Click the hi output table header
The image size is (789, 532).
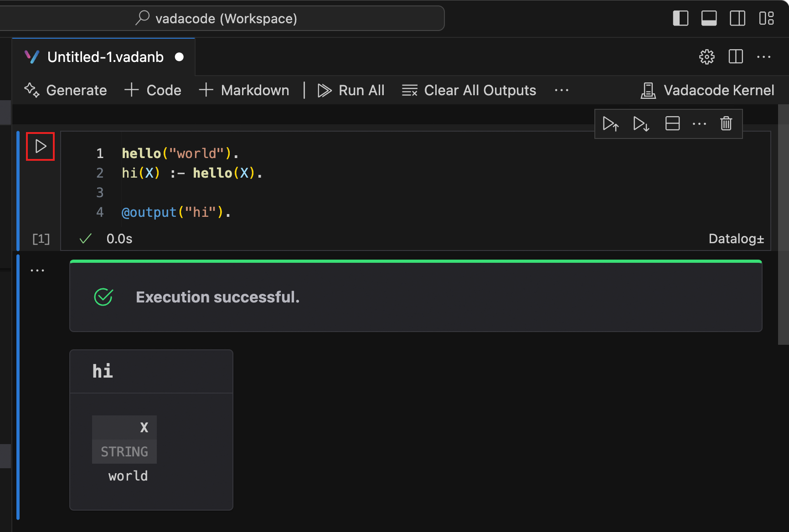(x=151, y=372)
